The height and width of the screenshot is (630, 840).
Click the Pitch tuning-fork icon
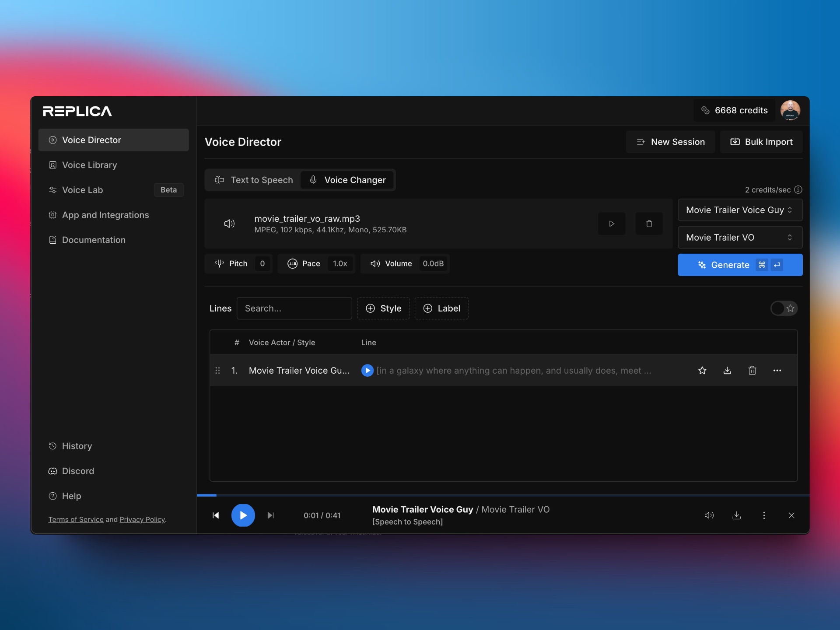click(x=219, y=263)
